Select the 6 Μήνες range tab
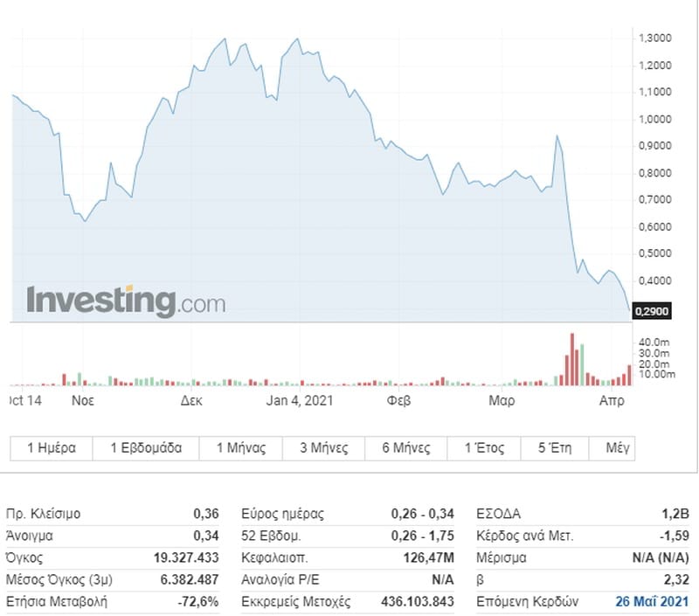699x616 pixels. 406,448
